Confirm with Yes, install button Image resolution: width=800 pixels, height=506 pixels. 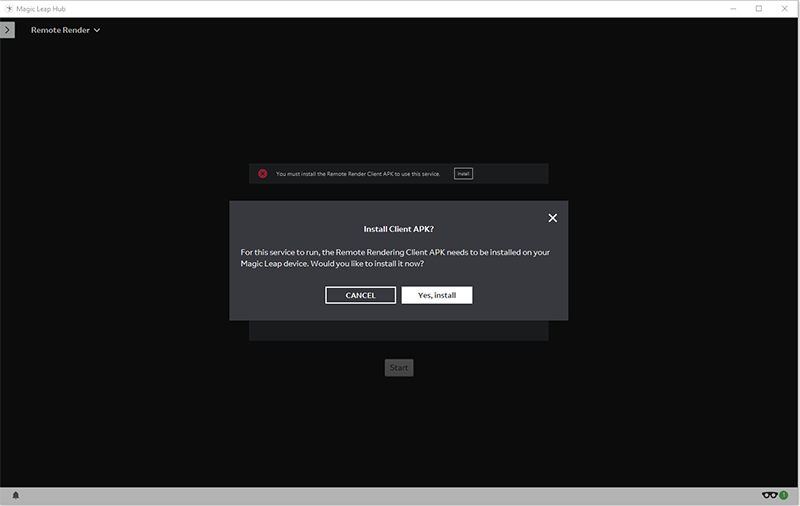(x=436, y=295)
